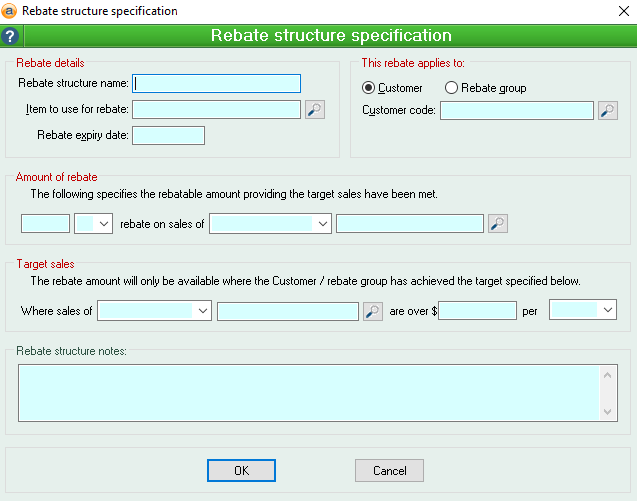Click the blue help question mark icon
637x501 pixels.
[x=10, y=36]
